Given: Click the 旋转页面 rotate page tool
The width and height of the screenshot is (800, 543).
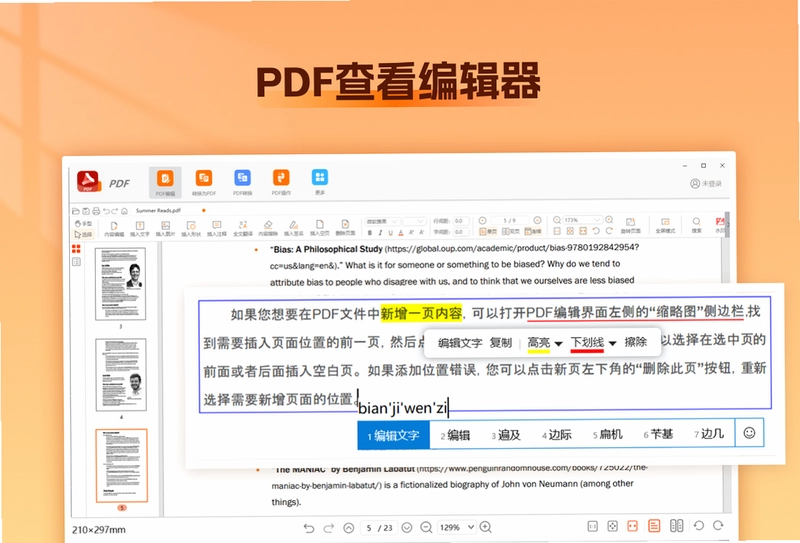Looking at the screenshot, I should point(630,226).
